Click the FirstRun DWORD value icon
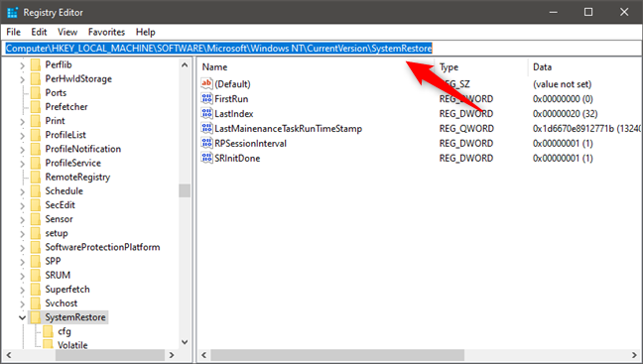 coord(206,98)
